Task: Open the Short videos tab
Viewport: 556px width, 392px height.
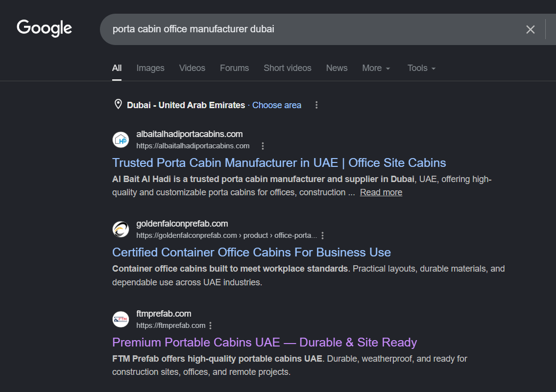Action: click(288, 68)
